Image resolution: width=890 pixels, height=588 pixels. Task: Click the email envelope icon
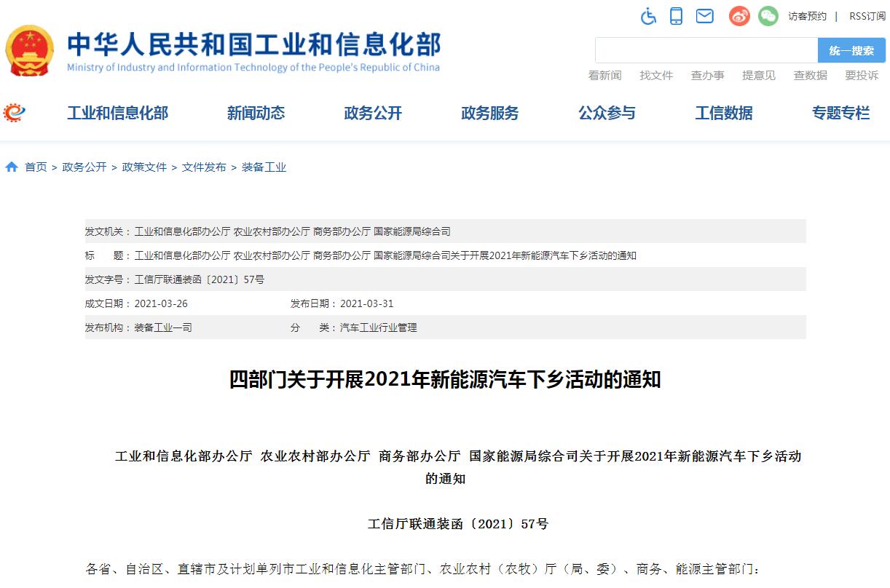point(704,15)
